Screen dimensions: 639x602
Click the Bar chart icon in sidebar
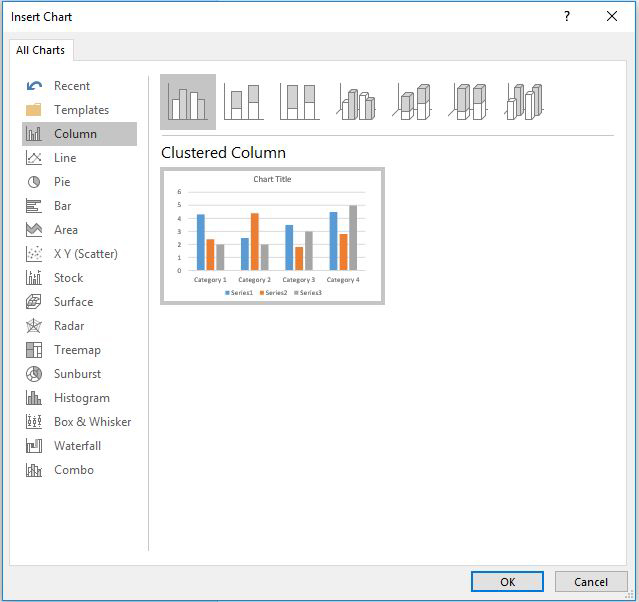point(34,206)
